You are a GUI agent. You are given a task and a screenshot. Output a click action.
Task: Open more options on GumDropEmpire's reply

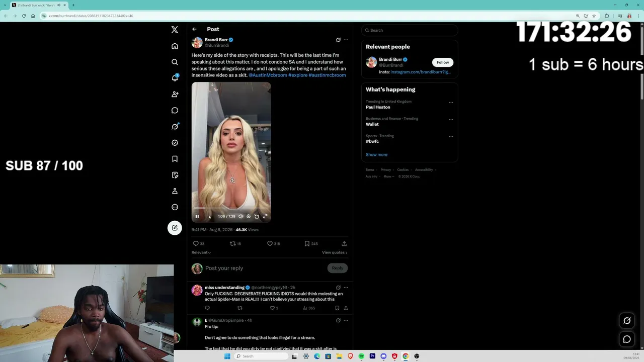(x=346, y=320)
